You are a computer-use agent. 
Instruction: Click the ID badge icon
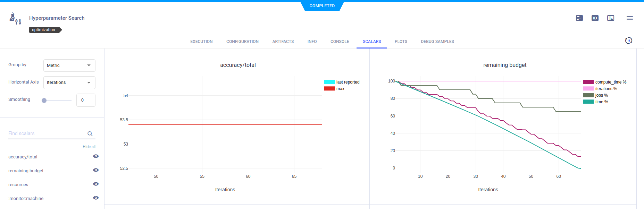[595, 18]
